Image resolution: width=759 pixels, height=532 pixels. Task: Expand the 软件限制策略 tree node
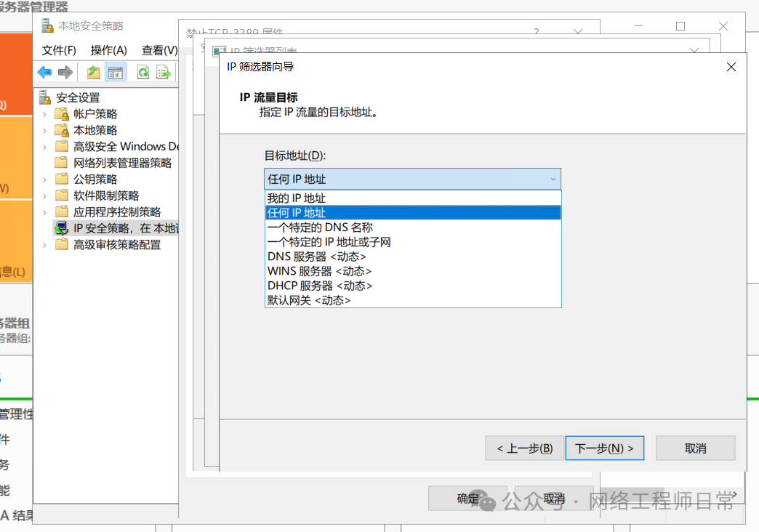click(45, 196)
